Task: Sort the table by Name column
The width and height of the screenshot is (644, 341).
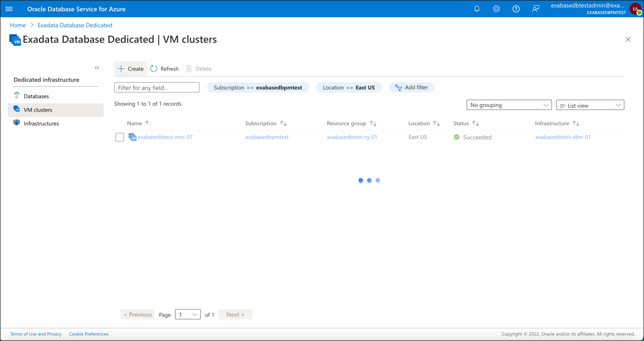Action: (x=139, y=123)
